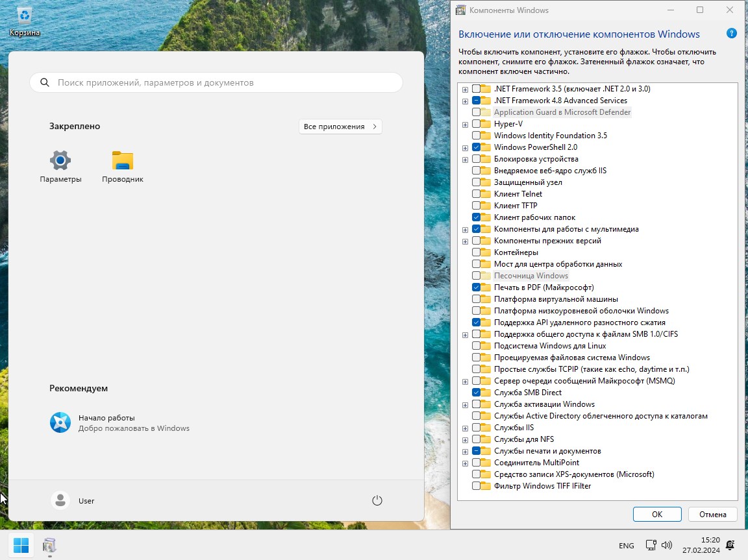This screenshot has width=748, height=560.
Task: Click the Компоненты Windows title bar icon
Action: (x=460, y=10)
